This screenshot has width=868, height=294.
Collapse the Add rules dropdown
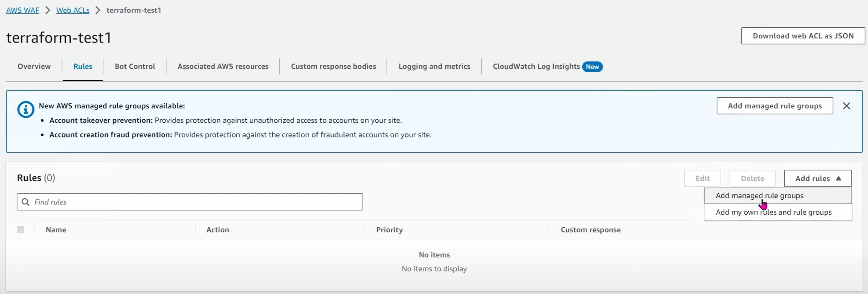point(818,178)
